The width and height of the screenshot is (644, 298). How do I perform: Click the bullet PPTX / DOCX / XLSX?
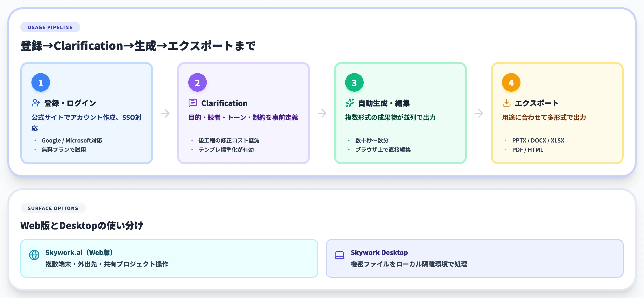[538, 140]
